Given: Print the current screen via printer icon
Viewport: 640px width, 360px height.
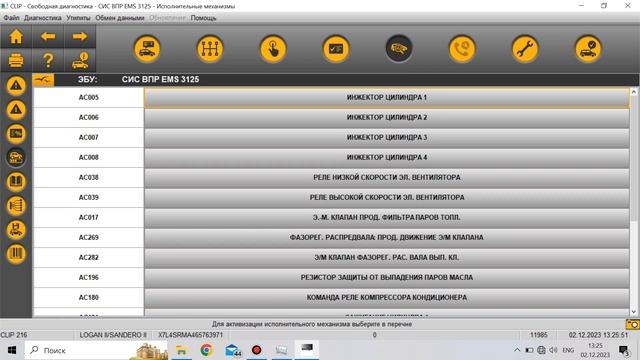Looking at the screenshot, I should [x=16, y=60].
